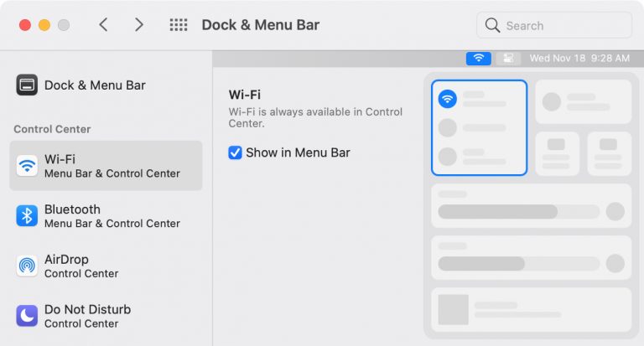Select AirDrop Control Center row
This screenshot has height=346, width=644.
tap(106, 266)
